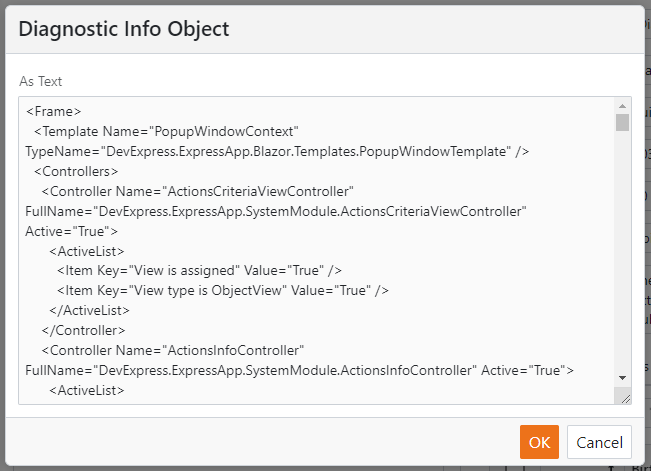The image size is (651, 471).
Task: Click Controller Name="ActionsCriteriaViewController" line
Action: (198, 191)
